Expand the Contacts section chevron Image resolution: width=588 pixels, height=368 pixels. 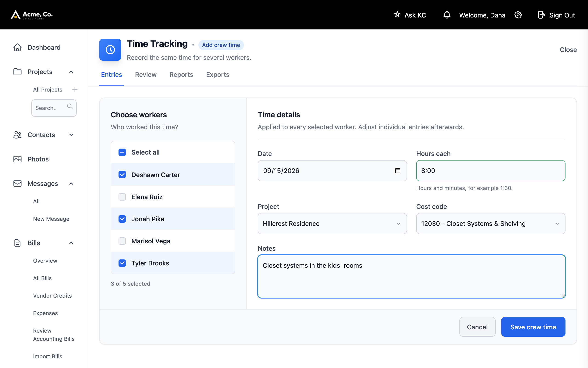(x=71, y=135)
